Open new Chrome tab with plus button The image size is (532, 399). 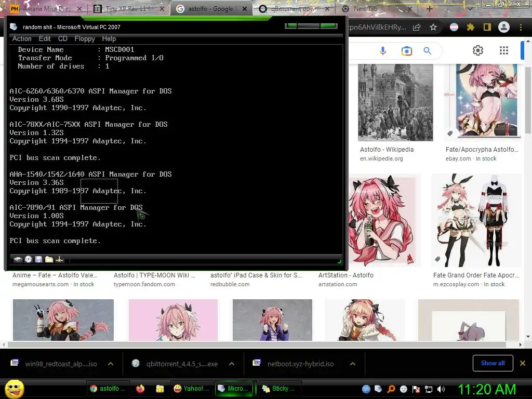pos(429,9)
